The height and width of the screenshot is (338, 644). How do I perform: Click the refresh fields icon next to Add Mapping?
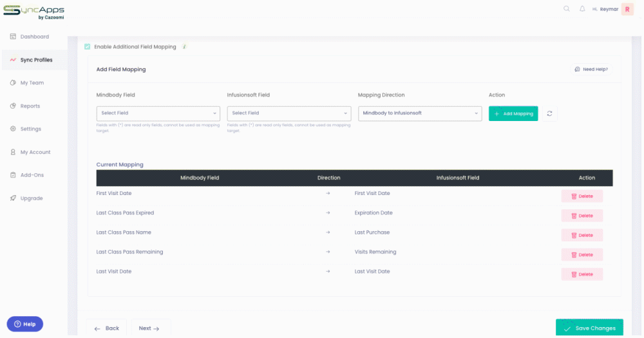click(x=549, y=114)
